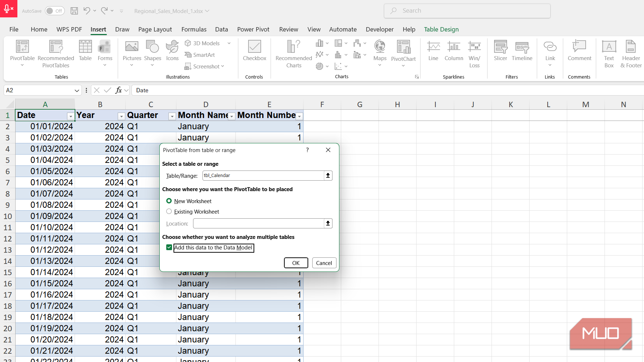Switch to the Page Layout tab

coord(155,29)
